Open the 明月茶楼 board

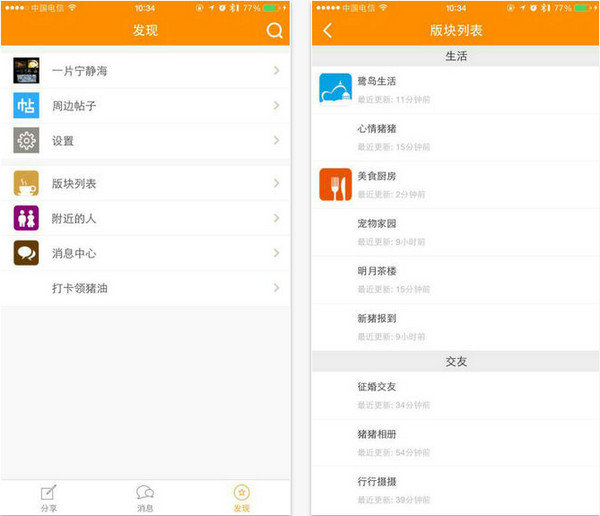(x=455, y=280)
